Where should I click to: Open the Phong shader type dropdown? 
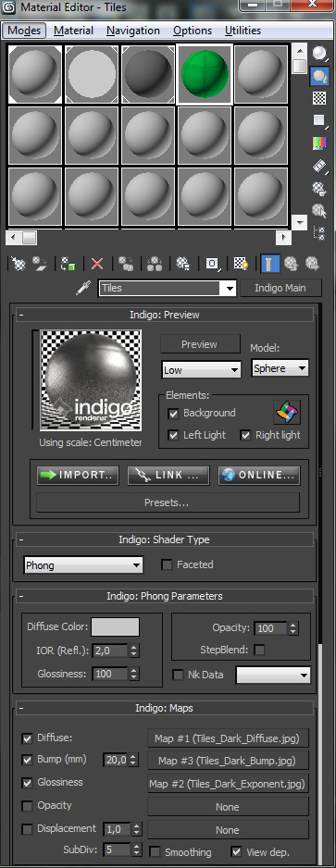pyautogui.click(x=83, y=565)
